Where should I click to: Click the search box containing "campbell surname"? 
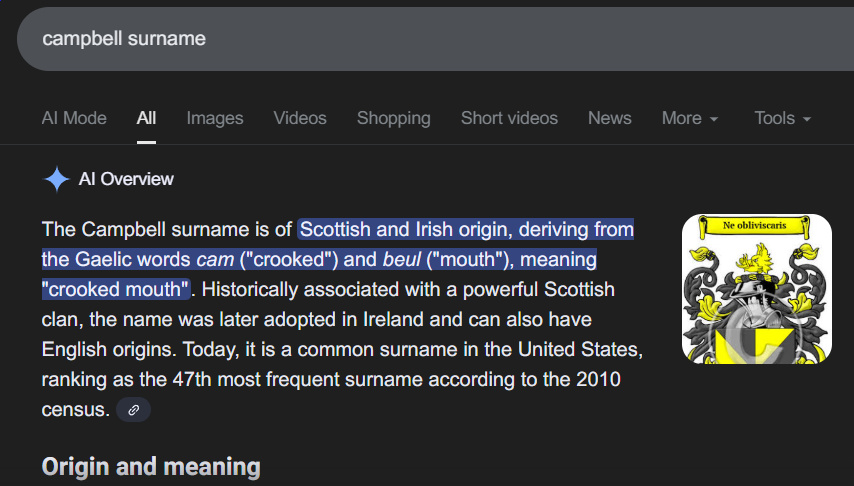(x=436, y=39)
